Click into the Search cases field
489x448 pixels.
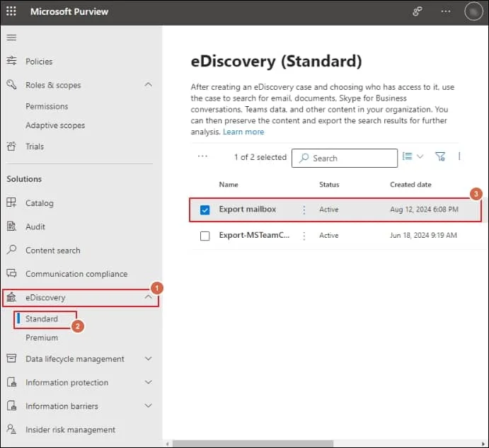click(345, 158)
